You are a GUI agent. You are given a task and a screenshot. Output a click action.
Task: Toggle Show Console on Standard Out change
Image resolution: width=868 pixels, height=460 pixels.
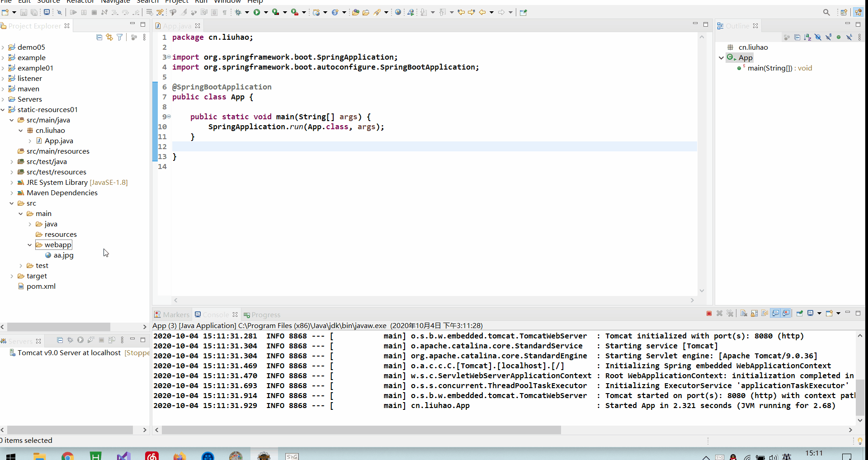776,314
